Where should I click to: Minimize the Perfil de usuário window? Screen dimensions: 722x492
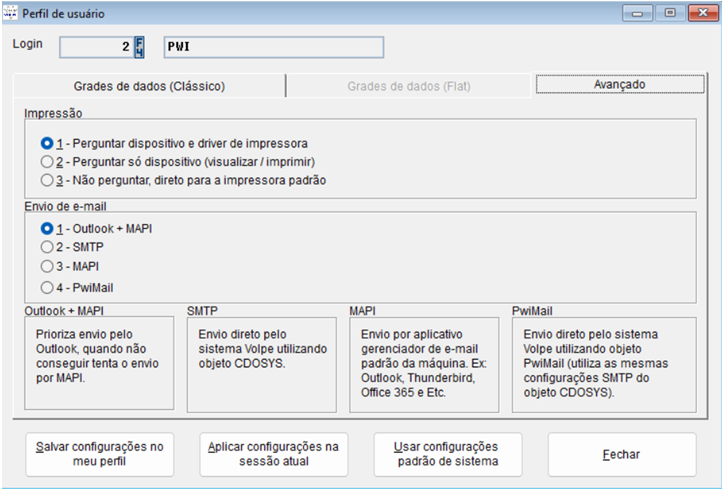coord(637,13)
